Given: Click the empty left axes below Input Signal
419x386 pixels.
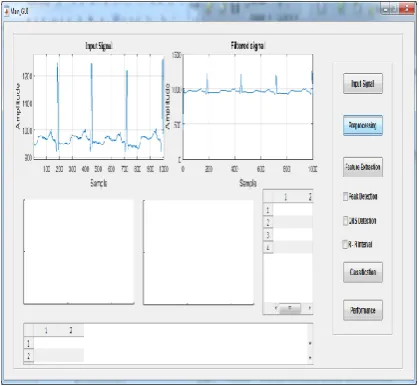Looking at the screenshot, I should pos(79,252).
